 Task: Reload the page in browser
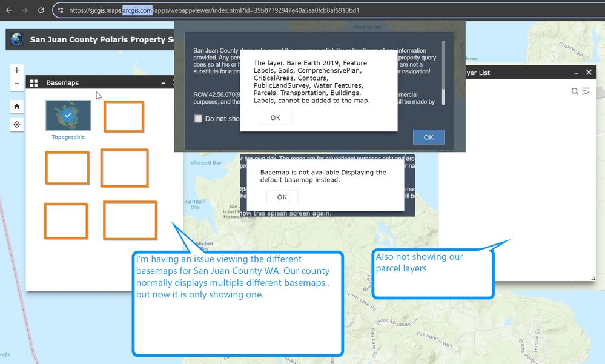tap(41, 10)
